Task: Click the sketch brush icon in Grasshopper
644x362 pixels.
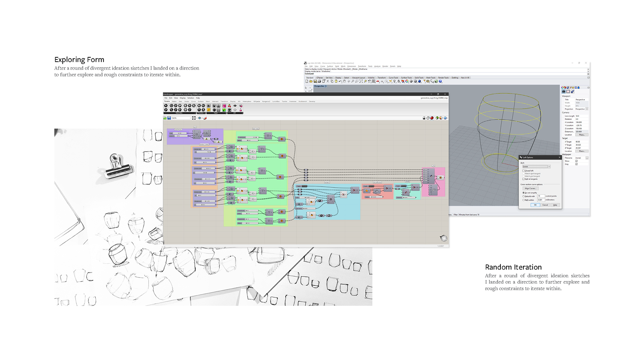Action: coord(205,118)
